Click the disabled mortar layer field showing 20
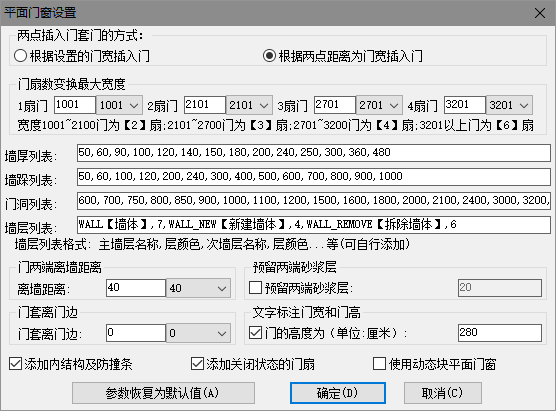Image resolution: width=556 pixels, height=411 pixels. 500,288
